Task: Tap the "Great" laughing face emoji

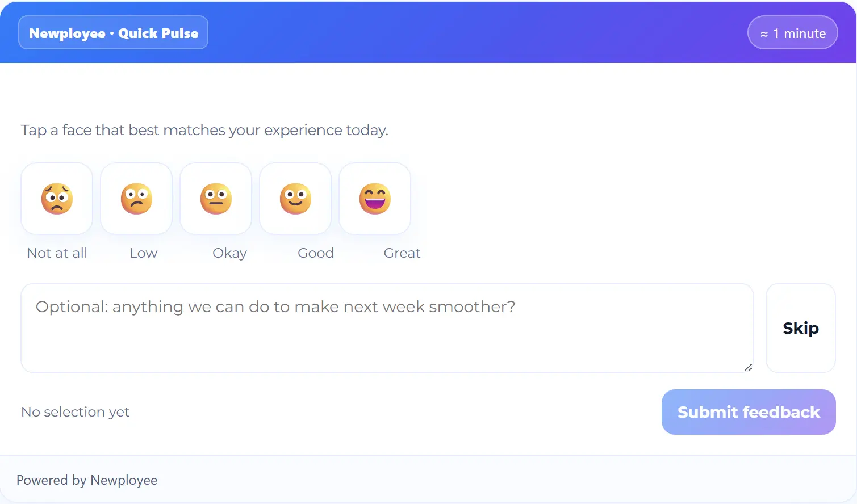Action: 375,199
